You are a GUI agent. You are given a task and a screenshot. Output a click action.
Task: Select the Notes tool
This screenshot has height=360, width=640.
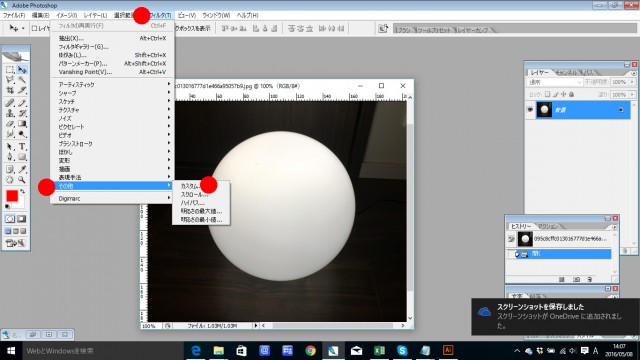(10, 169)
